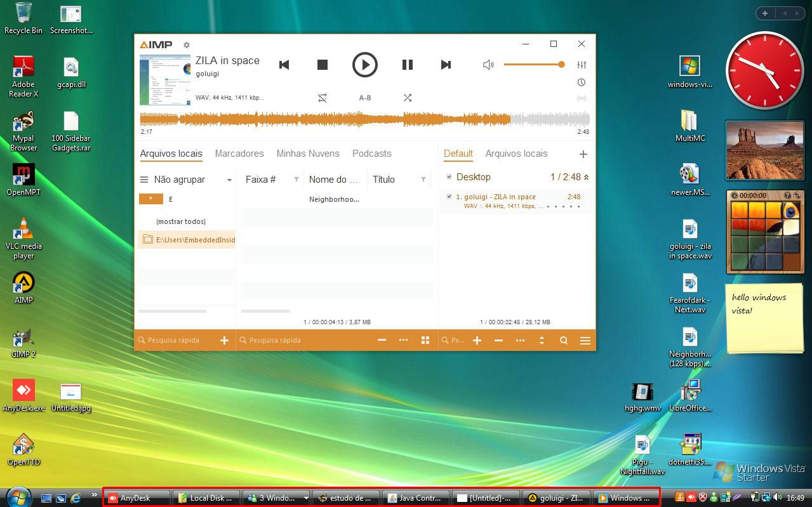Viewport: 812px width, 507px height.
Task: Set the volume slider level
Action: pyautogui.click(x=535, y=64)
